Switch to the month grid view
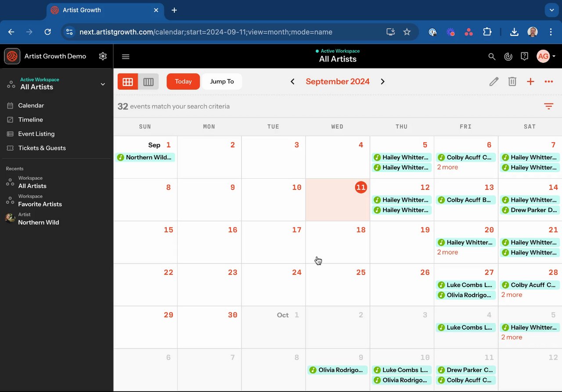Screen dimensions: 562x392 [x=128, y=82]
